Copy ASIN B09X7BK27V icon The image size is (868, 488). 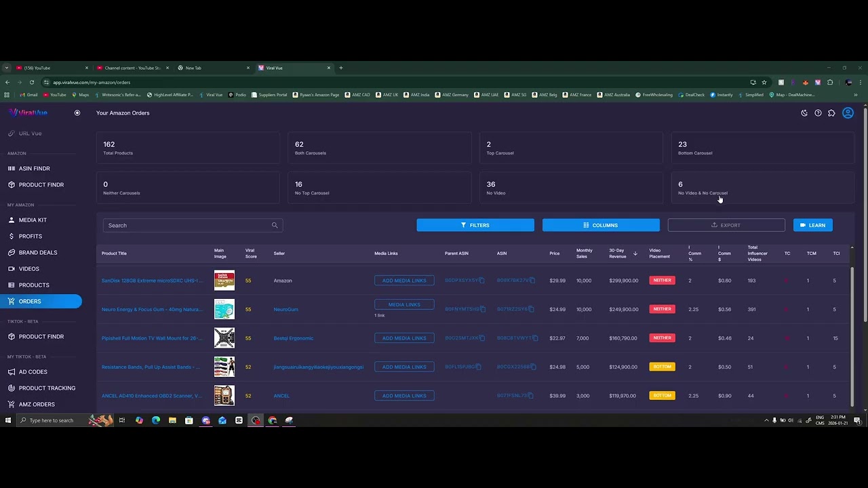(532, 281)
